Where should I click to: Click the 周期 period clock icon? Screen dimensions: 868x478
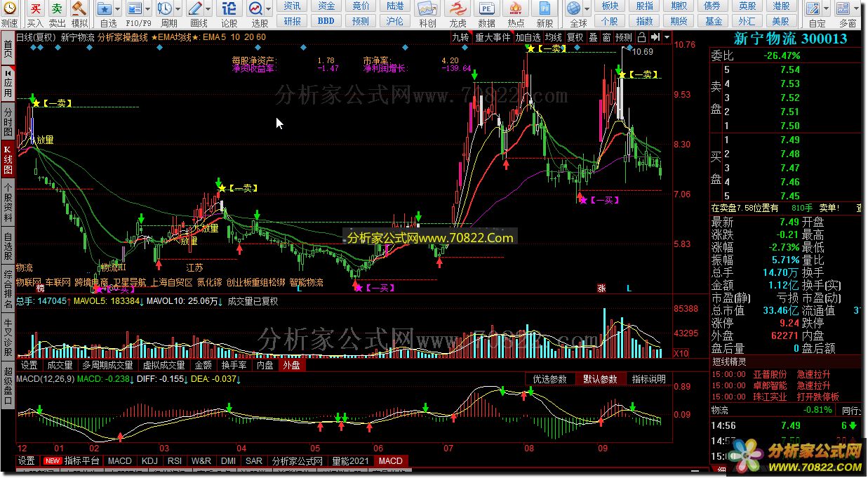(x=164, y=9)
